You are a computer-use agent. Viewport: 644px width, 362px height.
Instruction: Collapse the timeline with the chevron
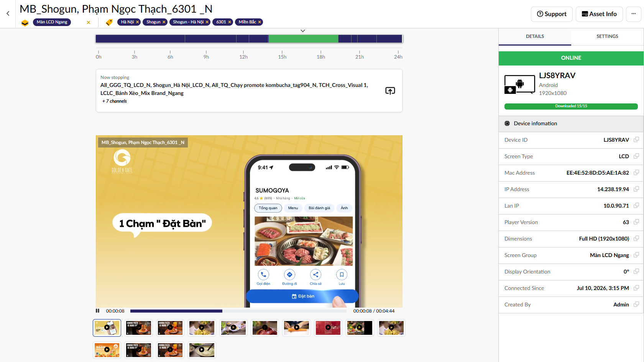303,31
